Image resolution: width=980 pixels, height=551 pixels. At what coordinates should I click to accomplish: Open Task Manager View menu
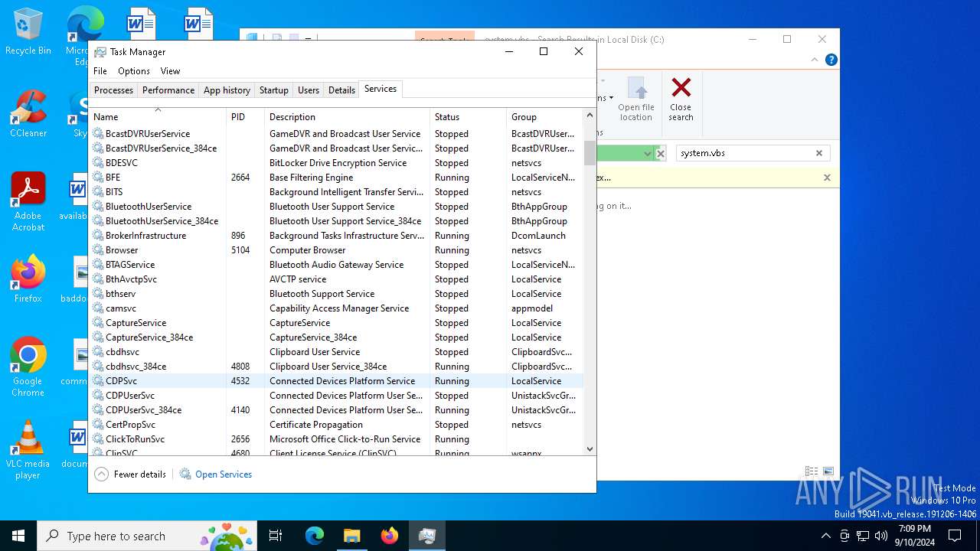tap(170, 71)
